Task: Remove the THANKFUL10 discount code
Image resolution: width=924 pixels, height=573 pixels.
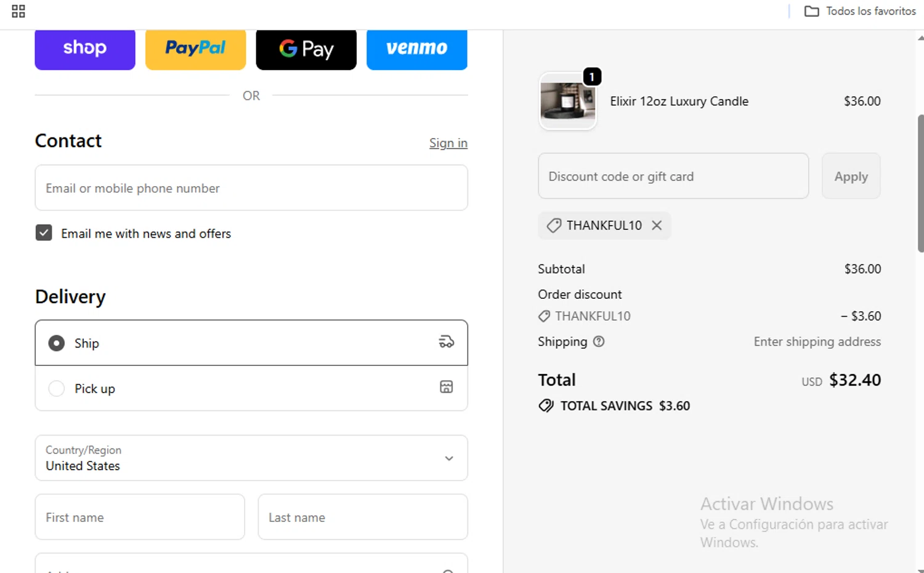Action: [x=657, y=226]
